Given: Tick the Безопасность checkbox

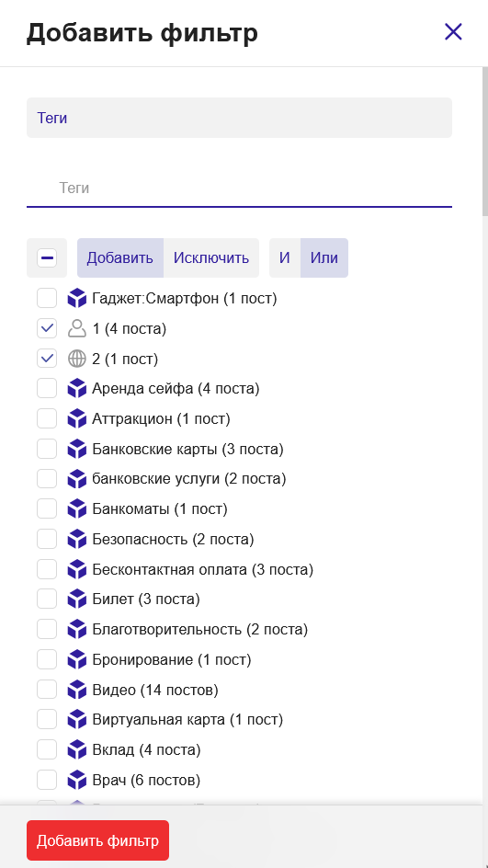Looking at the screenshot, I should pos(47,539).
